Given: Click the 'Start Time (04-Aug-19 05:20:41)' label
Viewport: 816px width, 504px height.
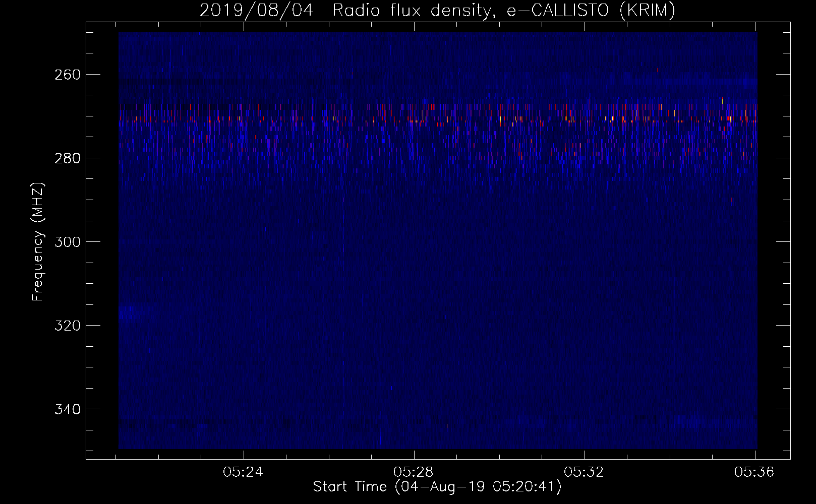Looking at the screenshot, I should coord(437,487).
